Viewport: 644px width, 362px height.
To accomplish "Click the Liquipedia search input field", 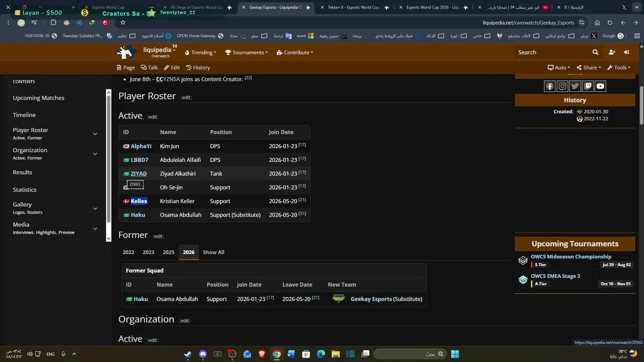I will 552,52.
